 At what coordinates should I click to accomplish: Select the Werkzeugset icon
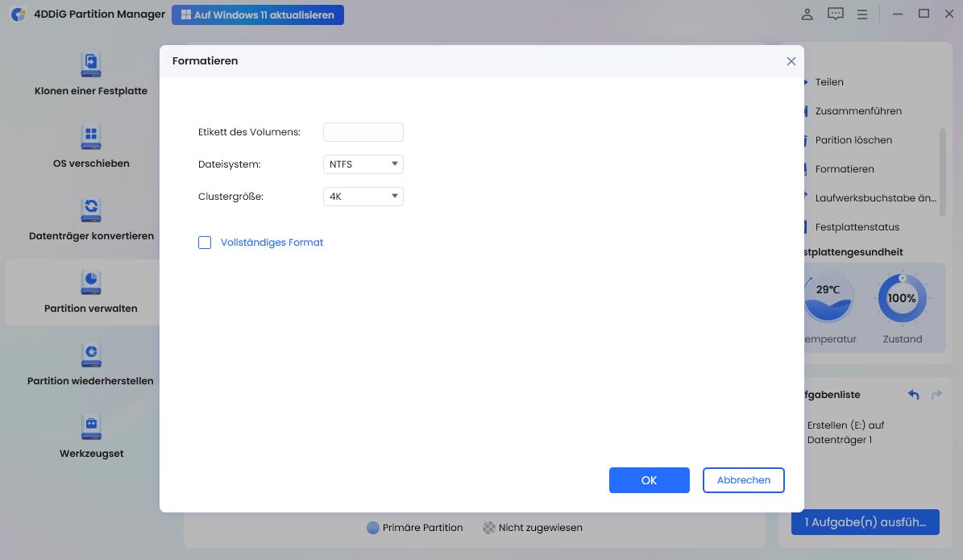pos(90,428)
